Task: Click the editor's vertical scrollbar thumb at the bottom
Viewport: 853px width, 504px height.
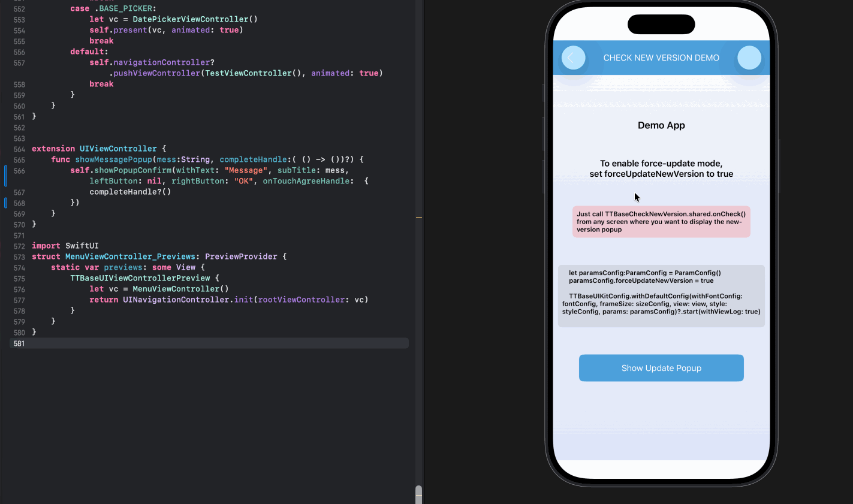Action: coord(418,494)
